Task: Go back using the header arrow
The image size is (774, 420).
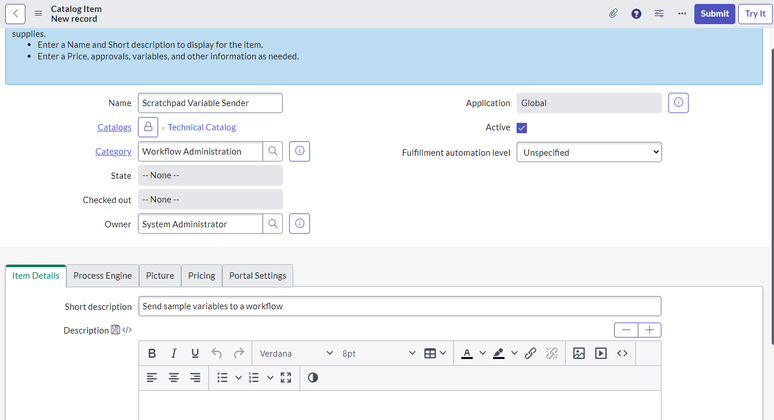Action: click(x=15, y=13)
